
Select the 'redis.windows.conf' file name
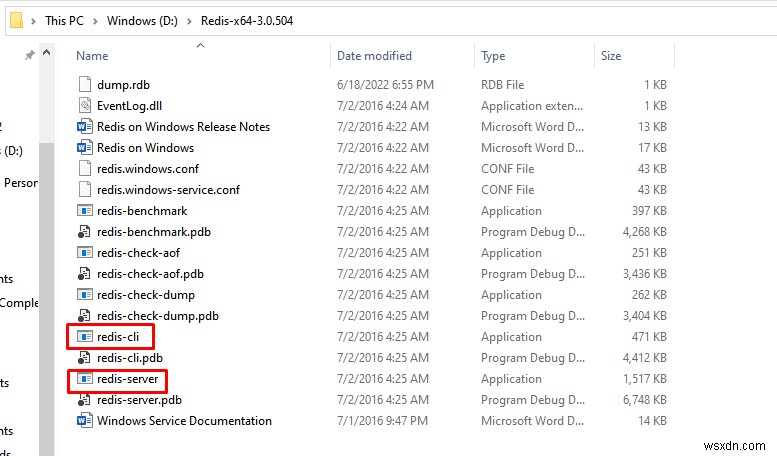(148, 169)
